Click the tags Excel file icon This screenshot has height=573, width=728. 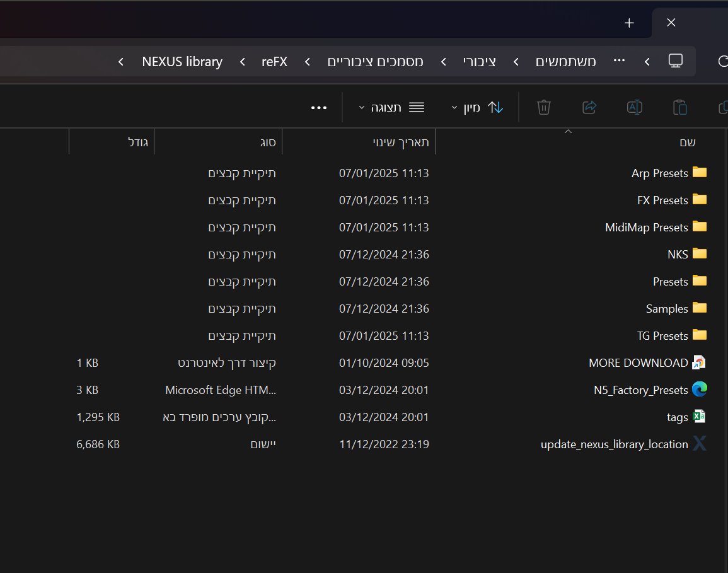click(699, 417)
